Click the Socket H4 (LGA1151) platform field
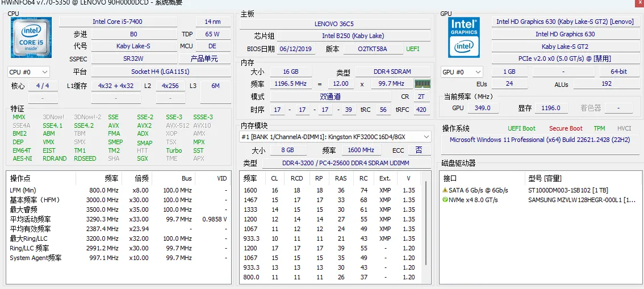This screenshot has height=289, width=644. click(x=160, y=72)
